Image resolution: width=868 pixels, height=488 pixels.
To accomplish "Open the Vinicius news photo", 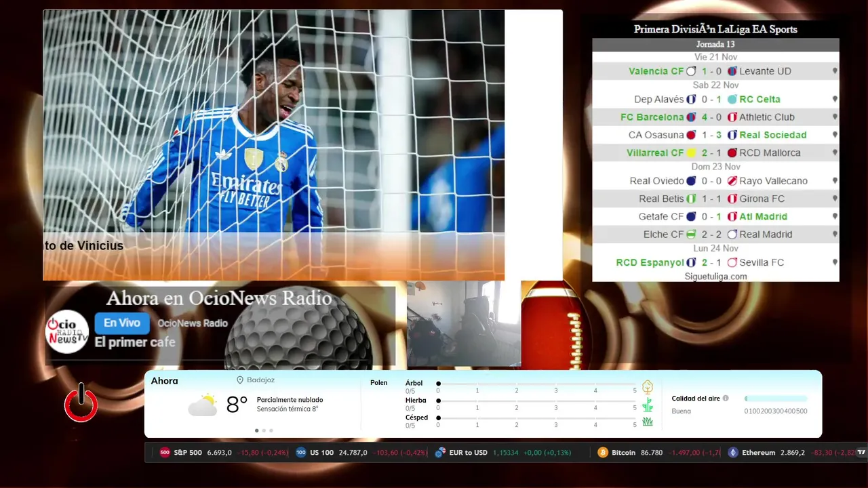I will [x=274, y=144].
